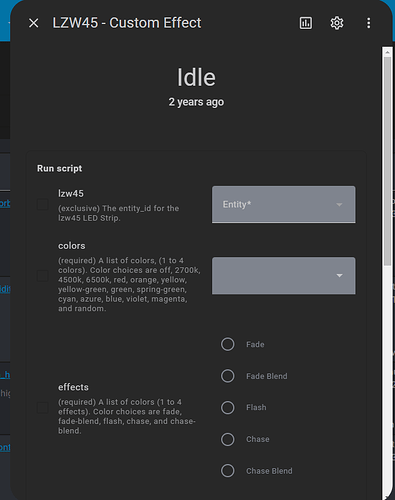Select the Chase Blend radio option

point(228,471)
